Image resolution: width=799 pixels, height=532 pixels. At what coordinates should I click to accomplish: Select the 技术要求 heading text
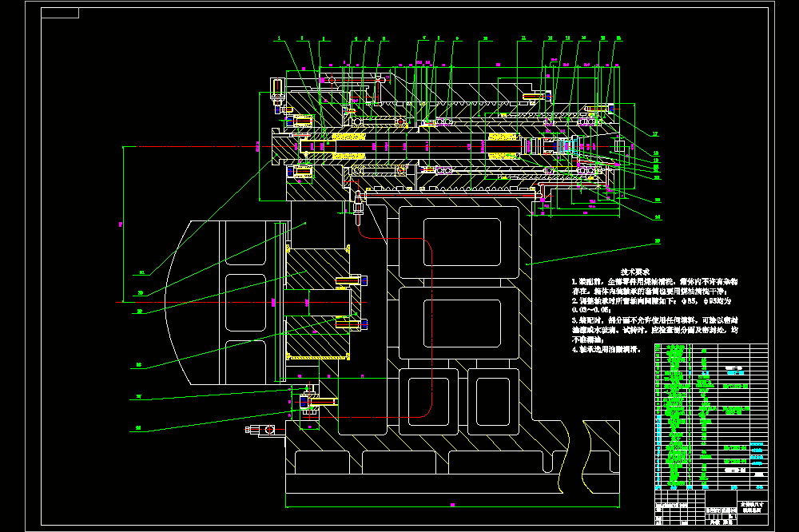[x=635, y=272]
